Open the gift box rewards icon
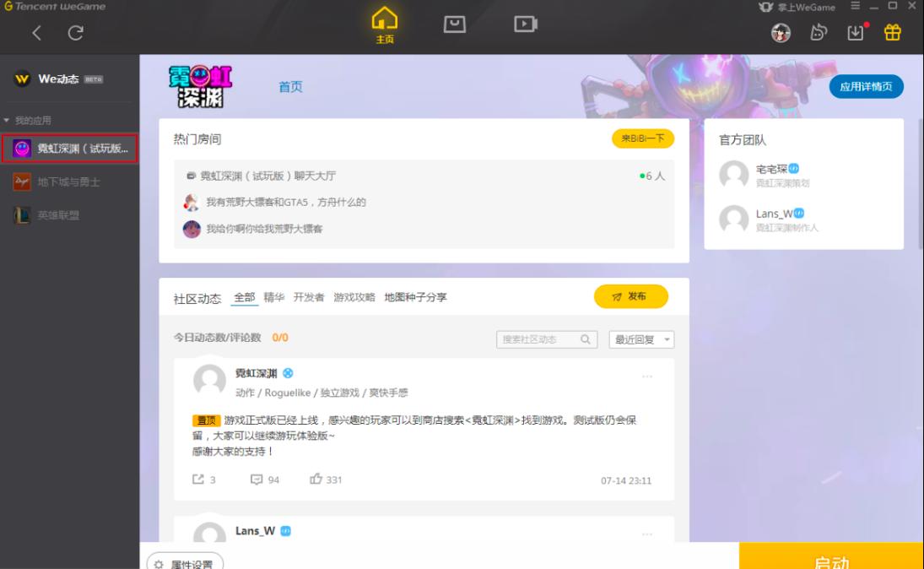 coord(894,32)
